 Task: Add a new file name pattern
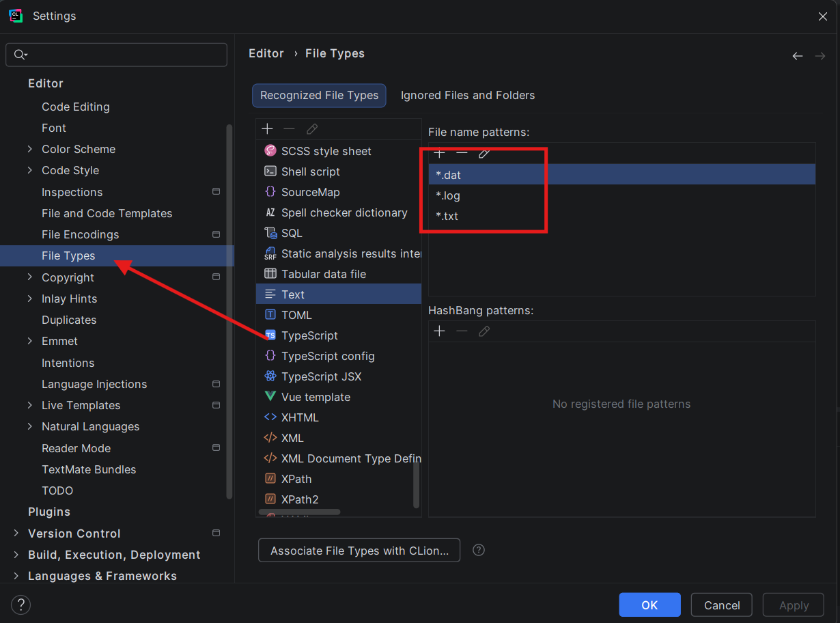point(439,153)
